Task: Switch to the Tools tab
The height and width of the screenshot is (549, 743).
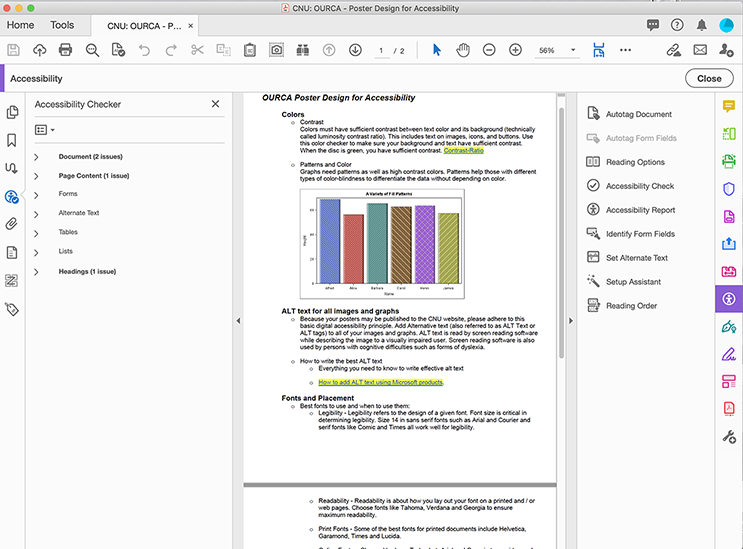Action: pyautogui.click(x=62, y=25)
